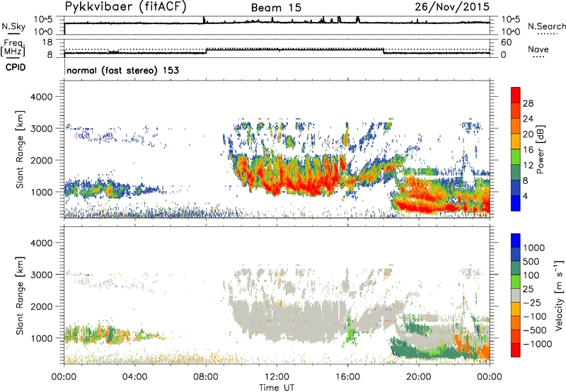Click the normal (fast stereo) 153 text
The image size is (566, 392).
point(122,70)
